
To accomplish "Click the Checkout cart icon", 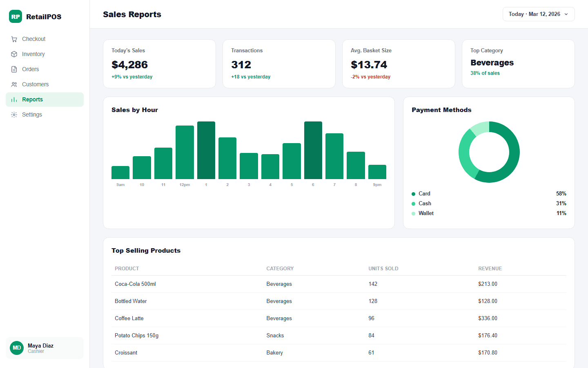I will coord(14,39).
